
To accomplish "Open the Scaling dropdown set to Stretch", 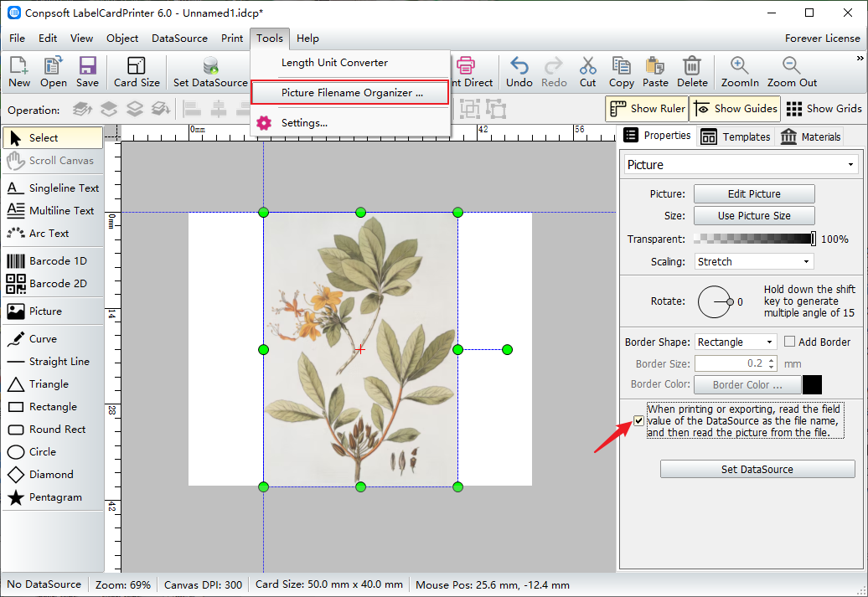I will [754, 262].
